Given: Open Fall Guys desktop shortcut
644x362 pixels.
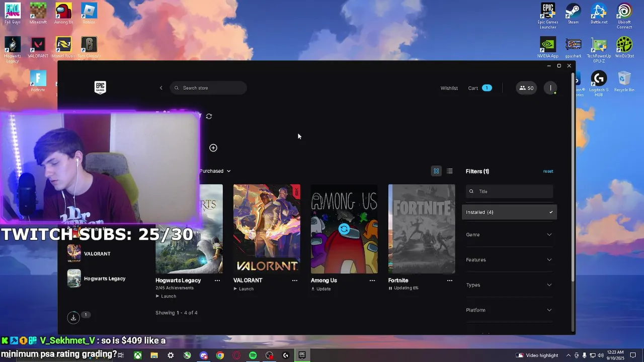Looking at the screenshot, I should (13, 14).
